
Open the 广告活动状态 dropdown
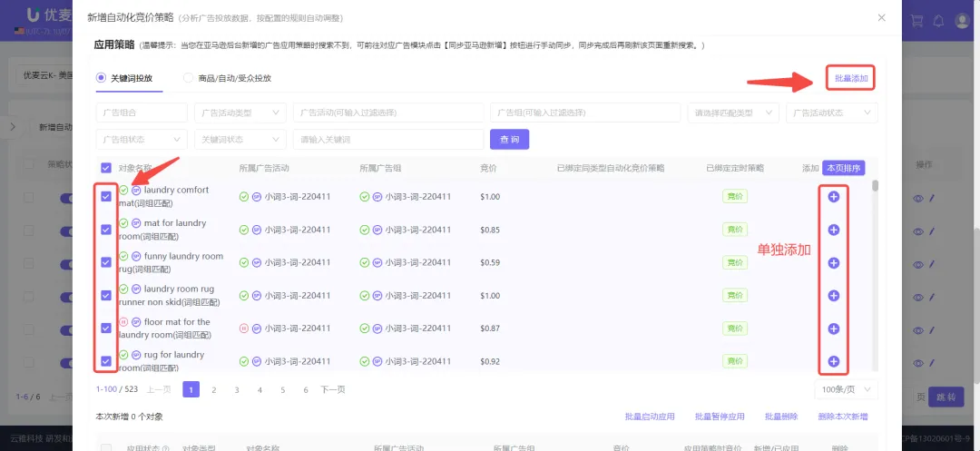pyautogui.click(x=832, y=113)
